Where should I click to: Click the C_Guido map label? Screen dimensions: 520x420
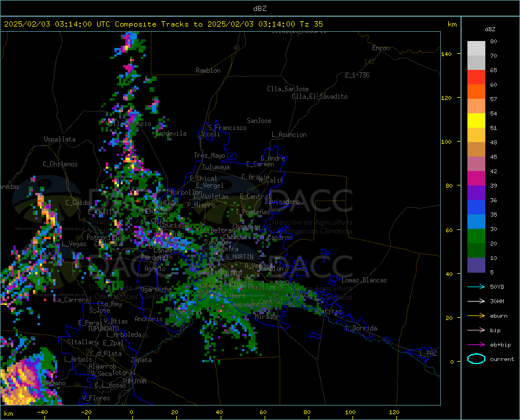(77, 203)
